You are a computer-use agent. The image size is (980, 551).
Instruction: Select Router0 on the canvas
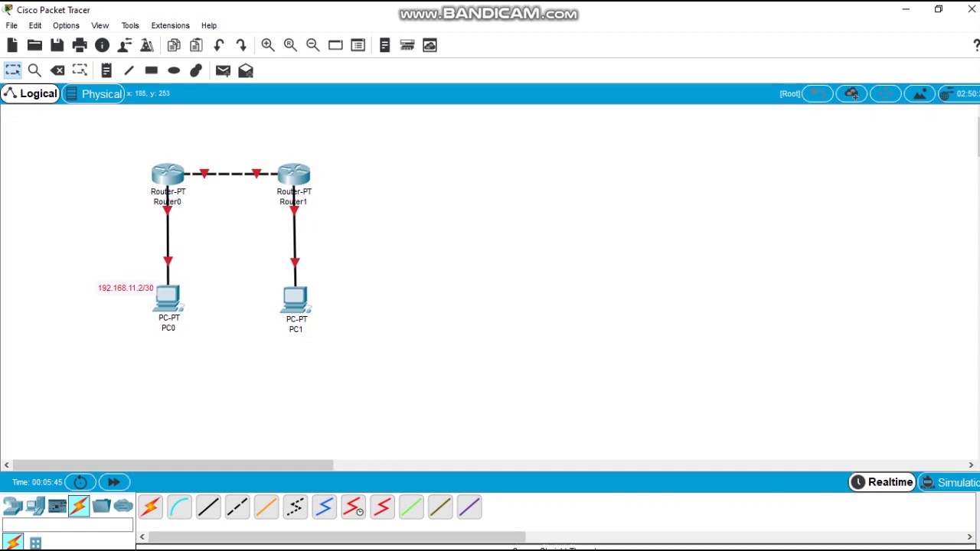(x=168, y=174)
